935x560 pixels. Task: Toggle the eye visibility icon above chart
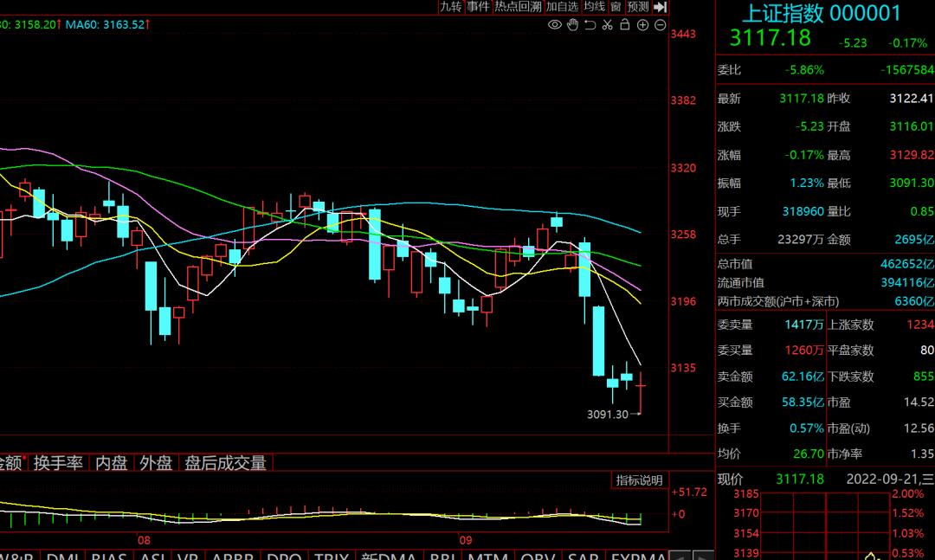(555, 25)
